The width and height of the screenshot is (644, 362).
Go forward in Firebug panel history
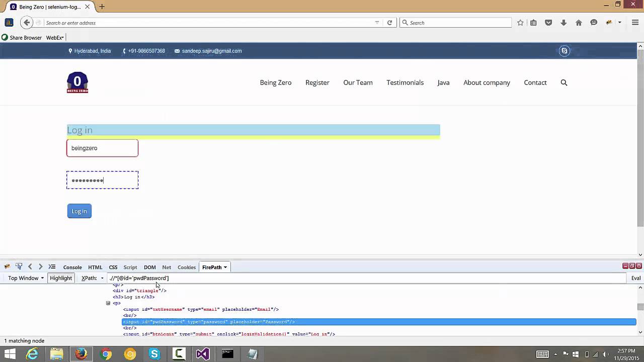pyautogui.click(x=40, y=267)
